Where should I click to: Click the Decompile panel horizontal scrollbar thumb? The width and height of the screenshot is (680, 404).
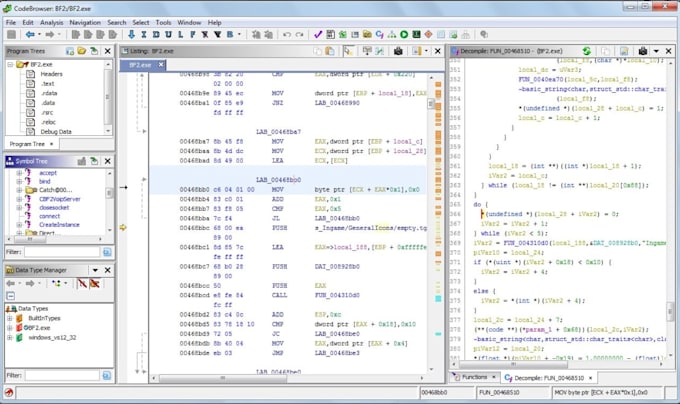pos(513,365)
